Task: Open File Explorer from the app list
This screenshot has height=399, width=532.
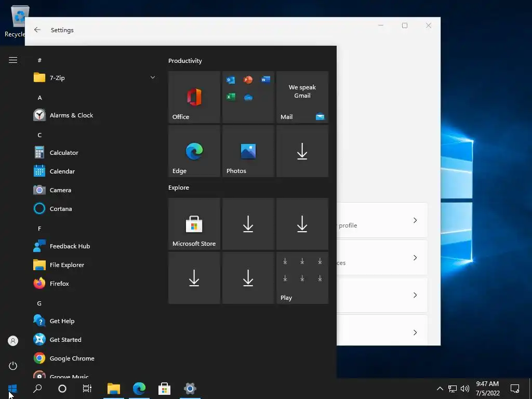Action: coord(95,265)
